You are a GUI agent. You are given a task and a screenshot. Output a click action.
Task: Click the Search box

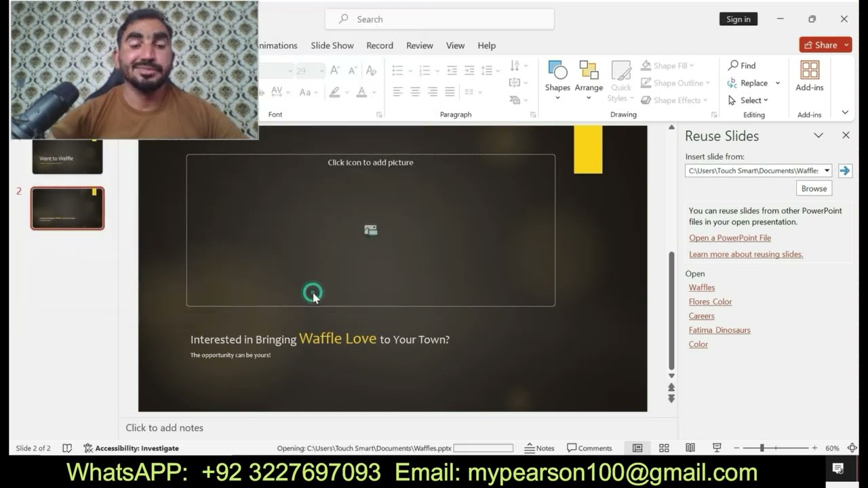coord(439,19)
